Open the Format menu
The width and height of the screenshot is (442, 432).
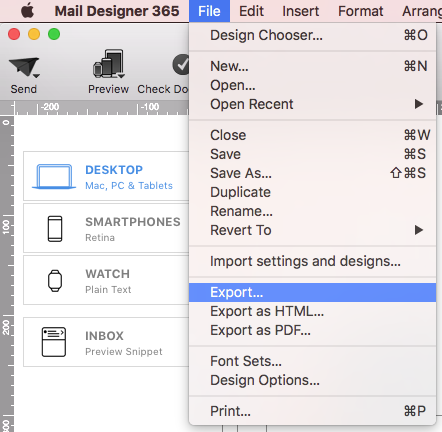pos(361,11)
